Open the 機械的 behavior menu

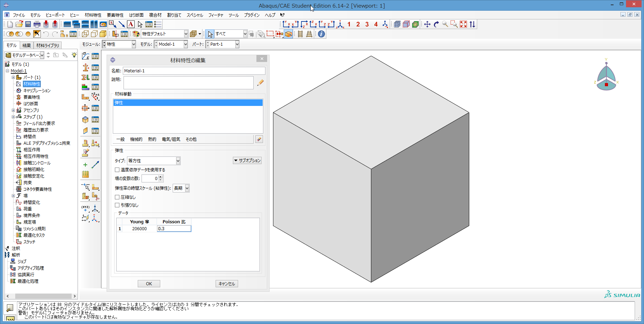(x=136, y=139)
